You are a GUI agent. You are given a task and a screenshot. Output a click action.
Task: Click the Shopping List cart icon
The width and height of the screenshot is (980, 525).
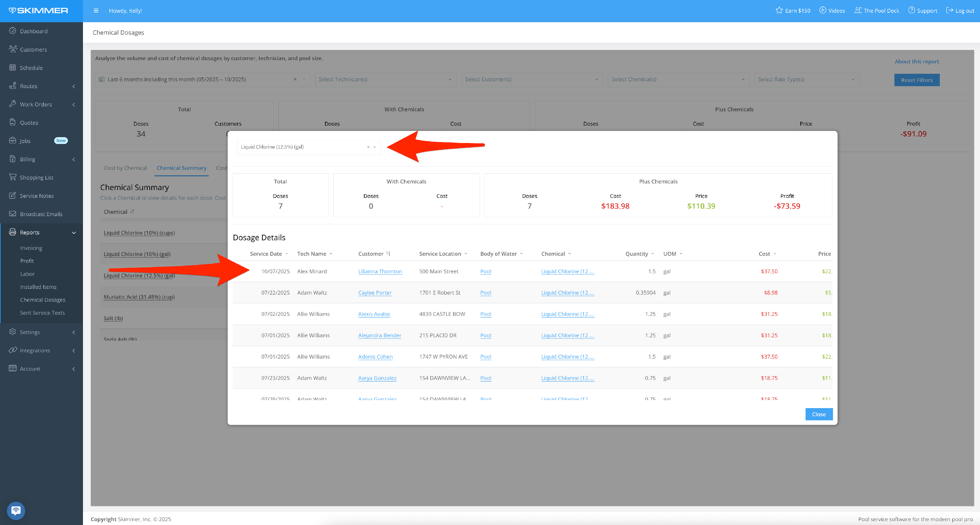(x=12, y=177)
